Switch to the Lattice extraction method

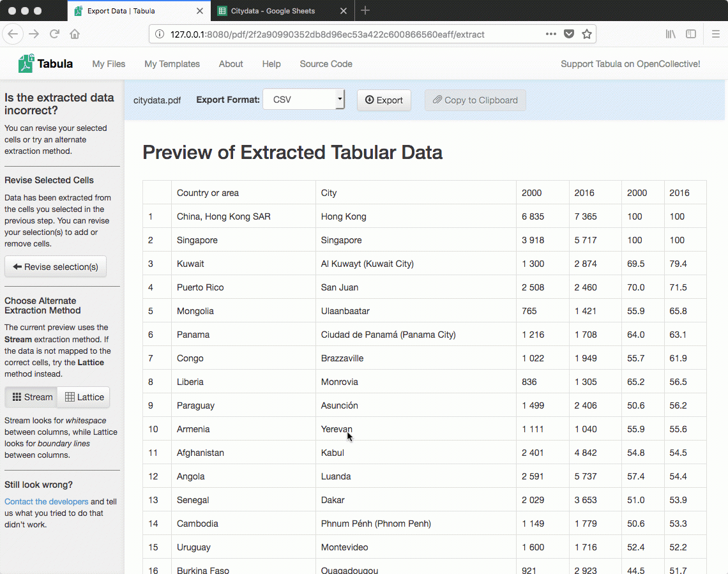(84, 397)
